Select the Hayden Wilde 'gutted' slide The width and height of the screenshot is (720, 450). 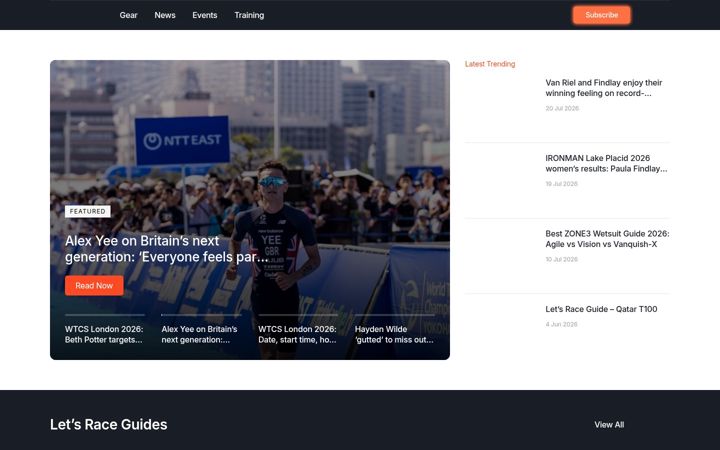[x=394, y=334]
